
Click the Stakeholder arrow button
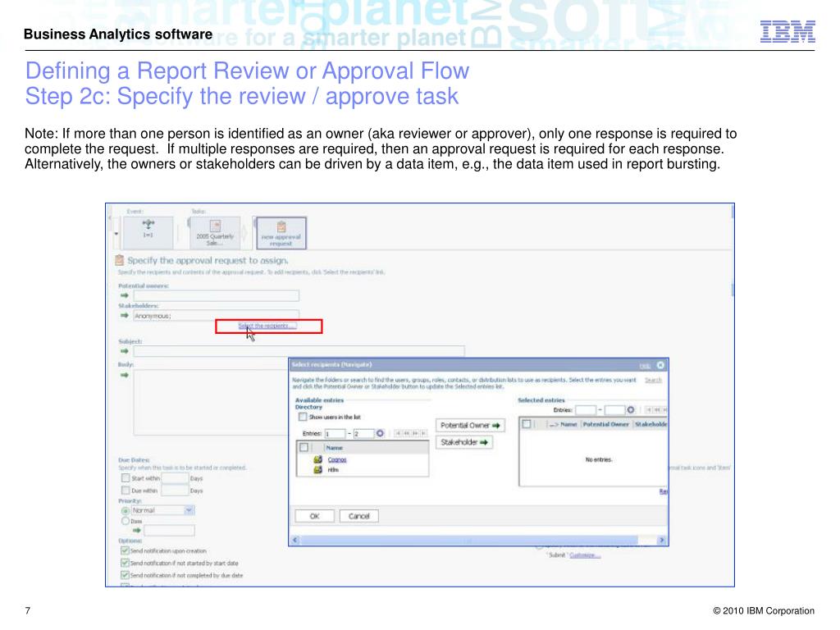pyautogui.click(x=464, y=442)
